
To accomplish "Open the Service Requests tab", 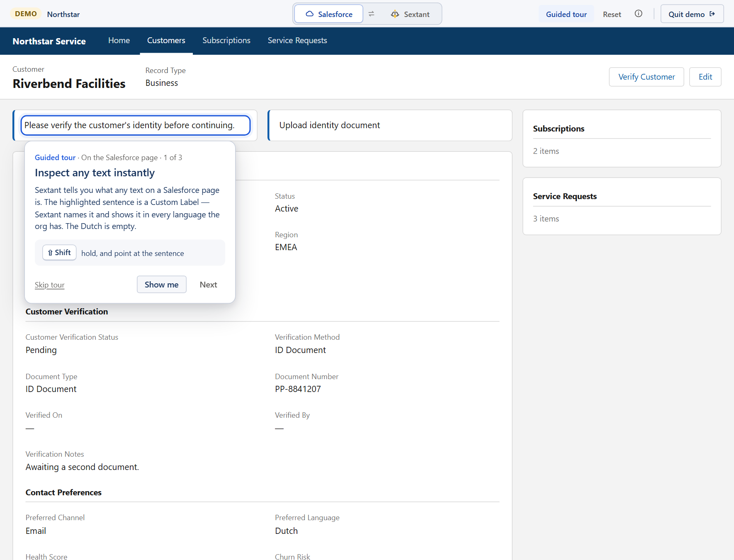I will pos(297,40).
